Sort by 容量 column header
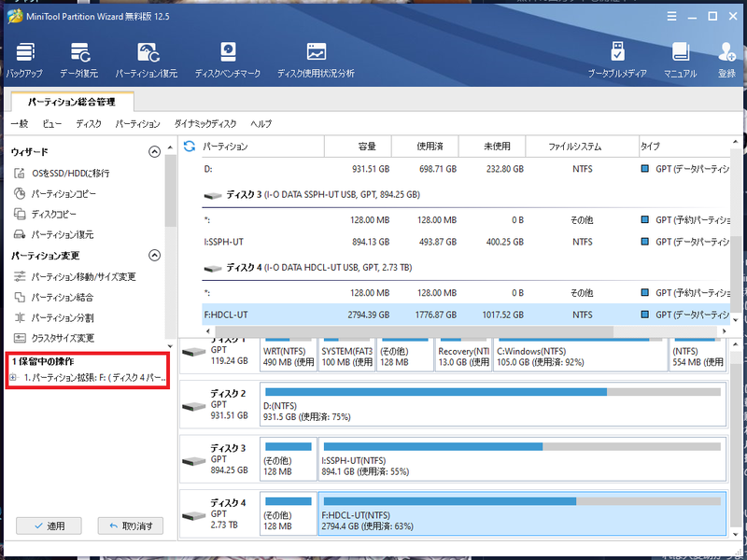The image size is (747, 560). click(358, 147)
